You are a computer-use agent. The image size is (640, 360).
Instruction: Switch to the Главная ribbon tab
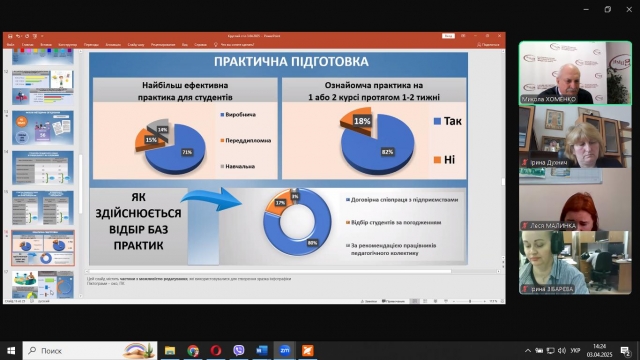(x=28, y=44)
